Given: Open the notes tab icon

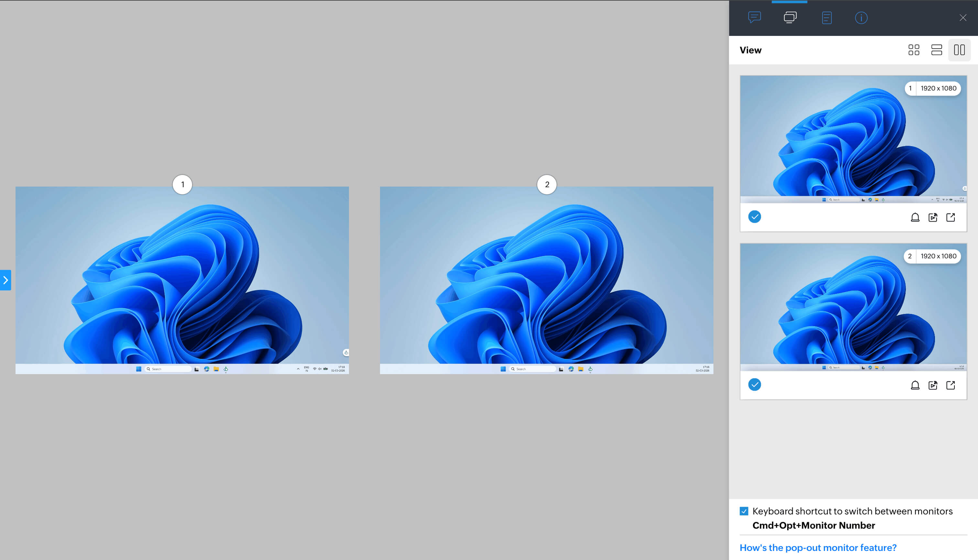Looking at the screenshot, I should [826, 18].
